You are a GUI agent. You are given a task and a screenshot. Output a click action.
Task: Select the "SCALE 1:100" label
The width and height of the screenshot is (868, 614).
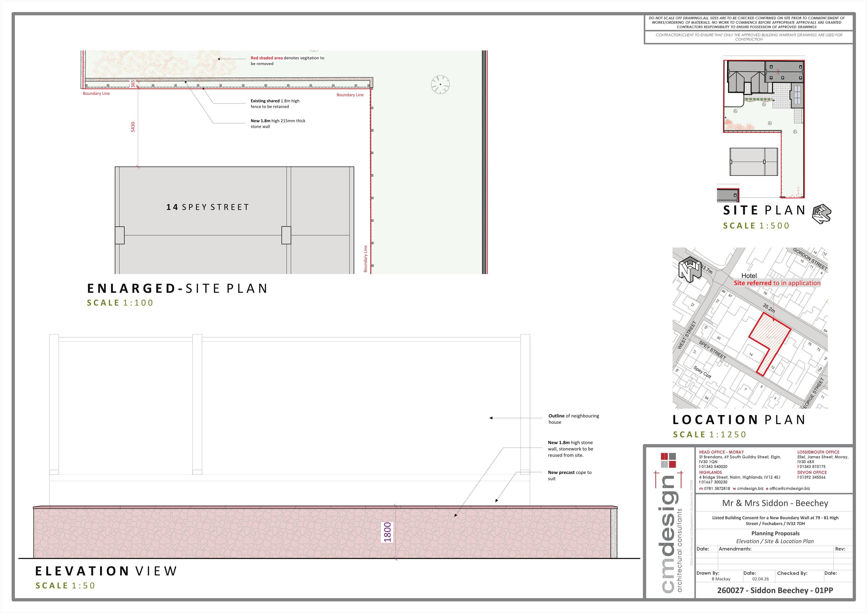click(120, 303)
